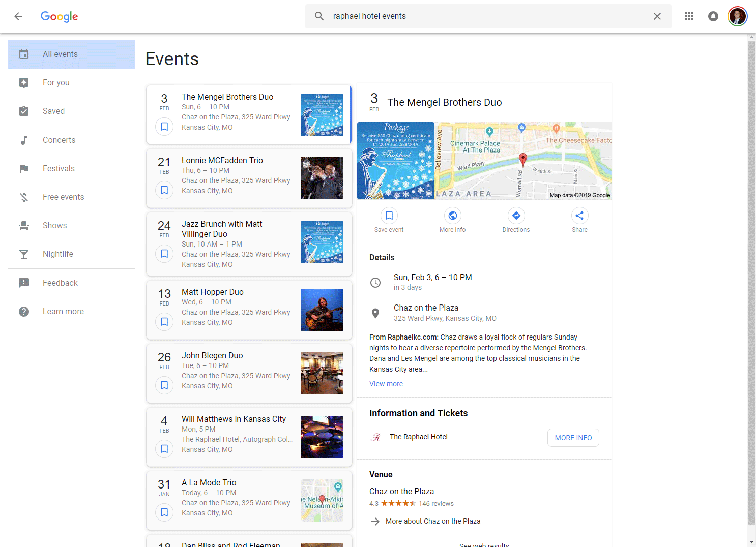This screenshot has width=756, height=549.
Task: Open the Ward Pkwy map preview
Action: pos(524,161)
